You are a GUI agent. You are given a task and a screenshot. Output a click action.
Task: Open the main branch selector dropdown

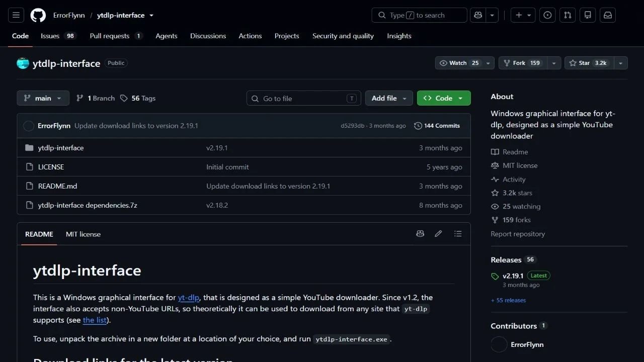[43, 98]
